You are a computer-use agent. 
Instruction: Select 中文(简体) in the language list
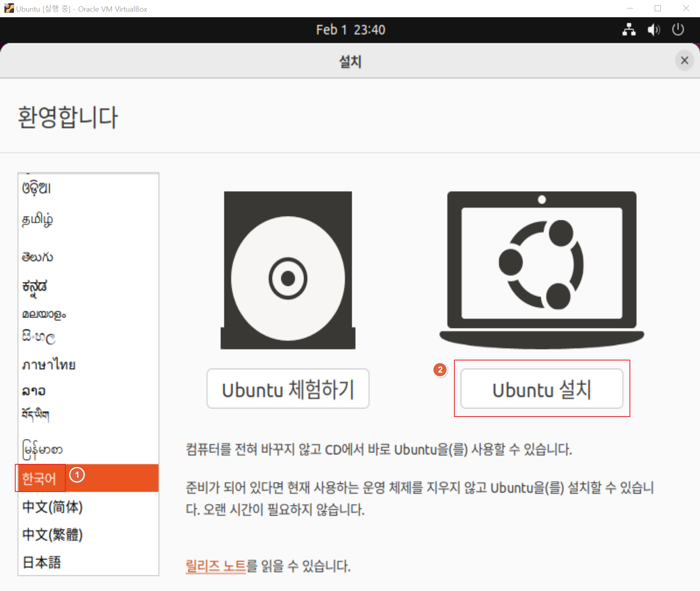point(89,507)
